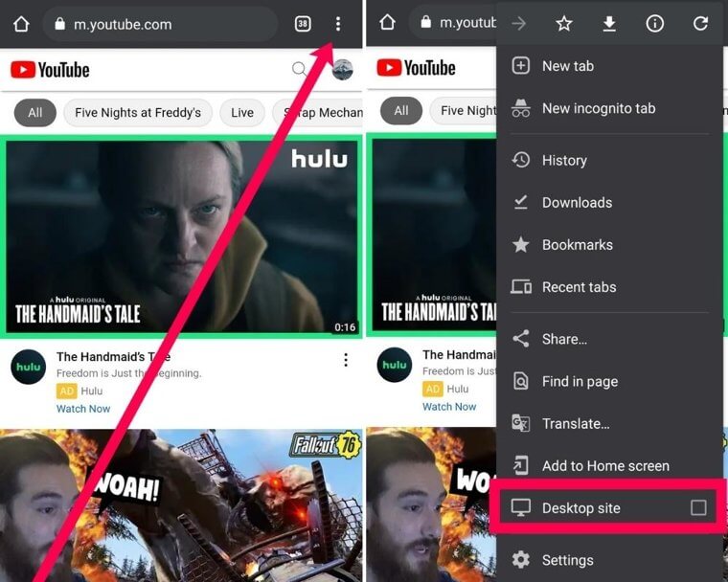The image size is (728, 582).
Task: Click the address bar in right screenshot
Action: point(454,22)
